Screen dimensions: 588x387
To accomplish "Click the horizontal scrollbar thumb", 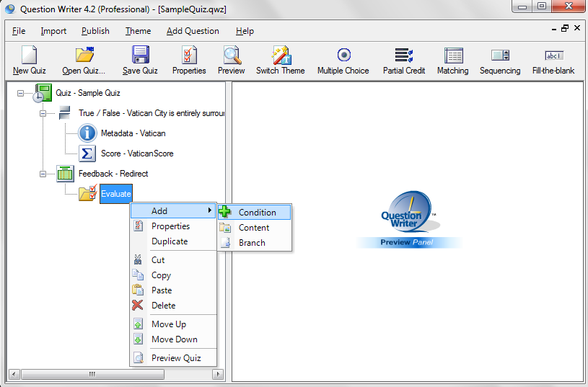I will (x=92, y=374).
